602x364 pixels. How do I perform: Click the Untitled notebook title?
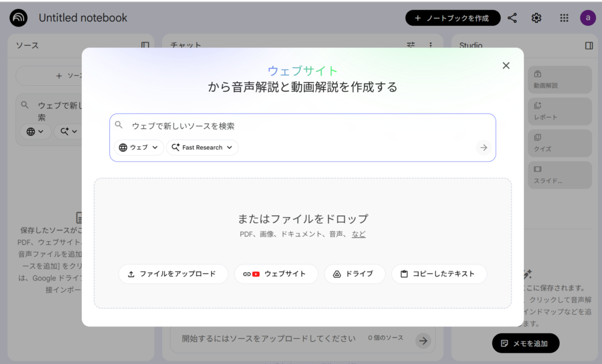[83, 18]
